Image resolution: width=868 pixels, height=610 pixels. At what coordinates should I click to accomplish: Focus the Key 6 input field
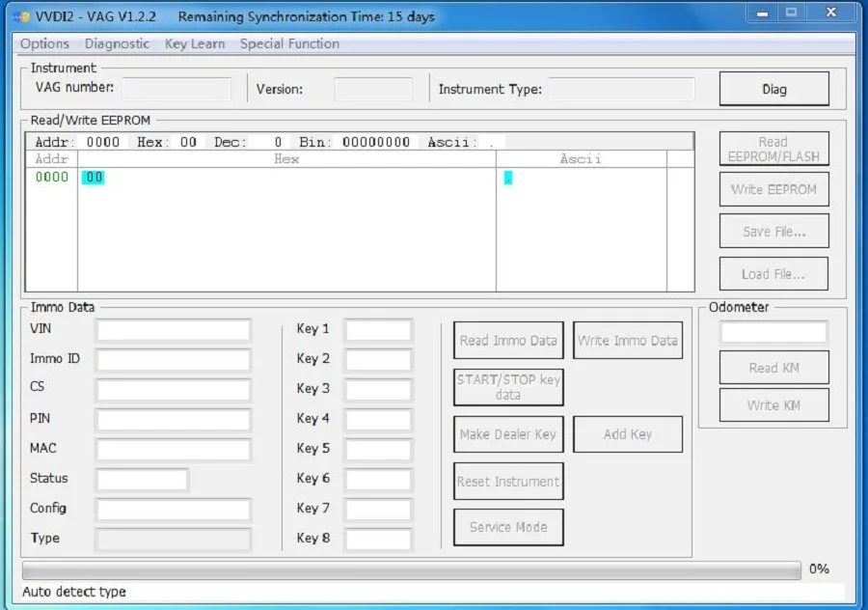coord(378,480)
